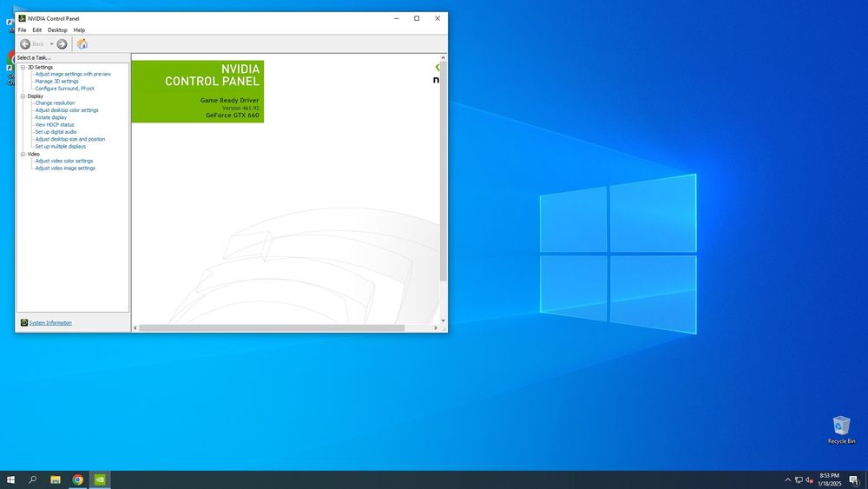Click NVIDIA Control Panel taskbar icon
Viewport: 868px width, 489px height.
point(100,479)
